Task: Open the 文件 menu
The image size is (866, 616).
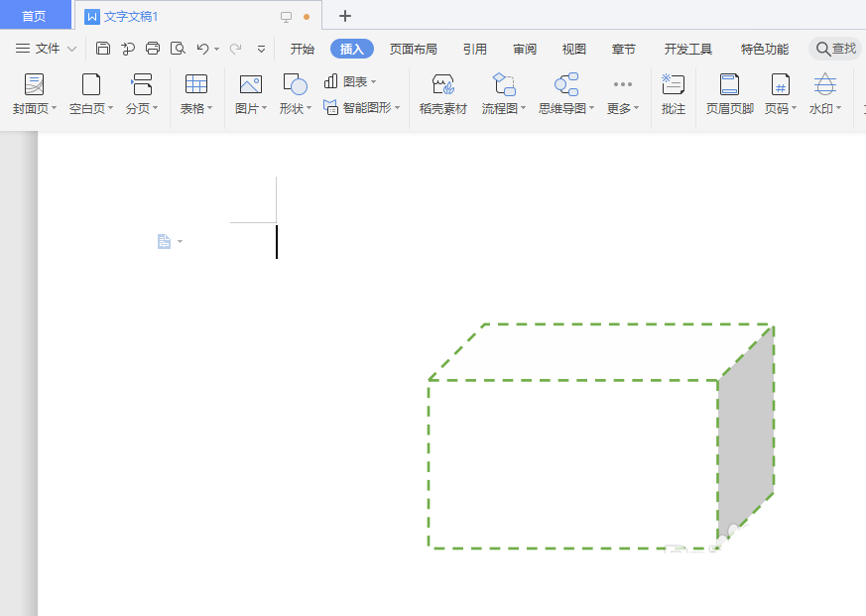Action: (x=45, y=48)
